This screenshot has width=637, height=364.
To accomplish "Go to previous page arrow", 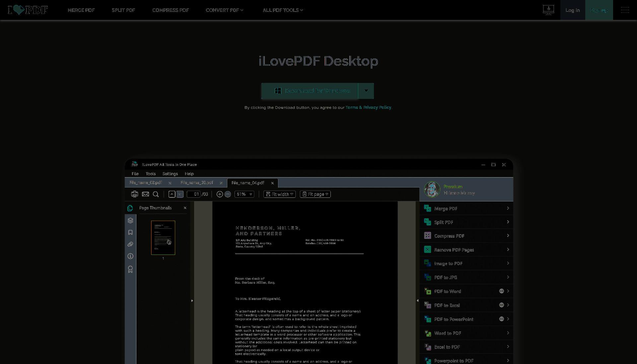I will [x=172, y=194].
